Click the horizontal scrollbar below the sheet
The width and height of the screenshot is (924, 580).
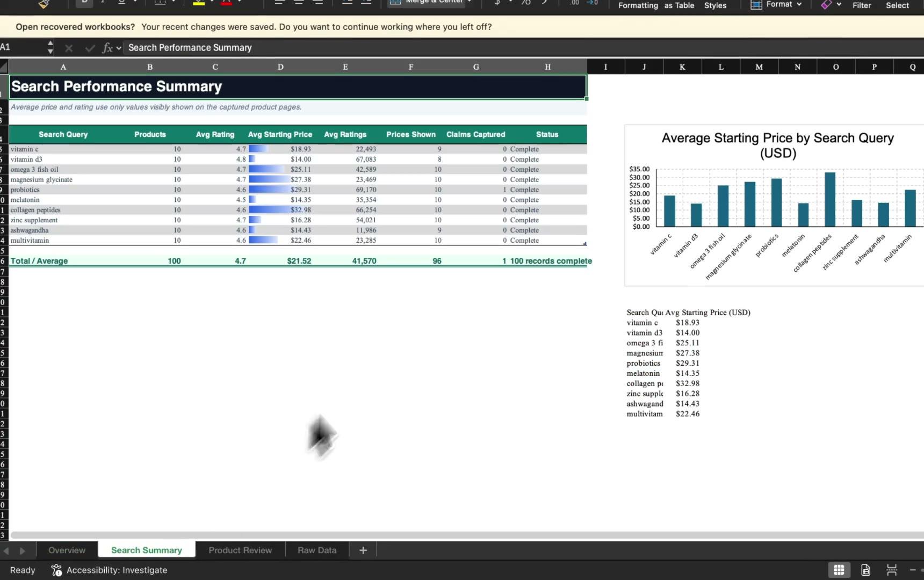click(x=466, y=535)
